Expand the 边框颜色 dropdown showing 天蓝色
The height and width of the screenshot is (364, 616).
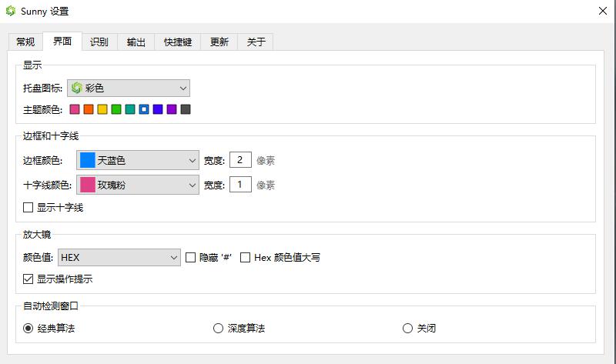point(138,160)
